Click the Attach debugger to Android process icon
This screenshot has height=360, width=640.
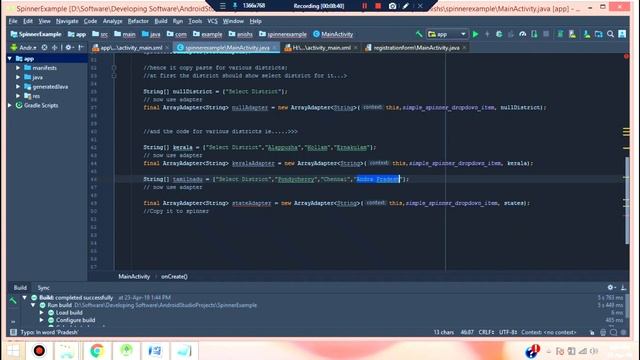coord(534,34)
